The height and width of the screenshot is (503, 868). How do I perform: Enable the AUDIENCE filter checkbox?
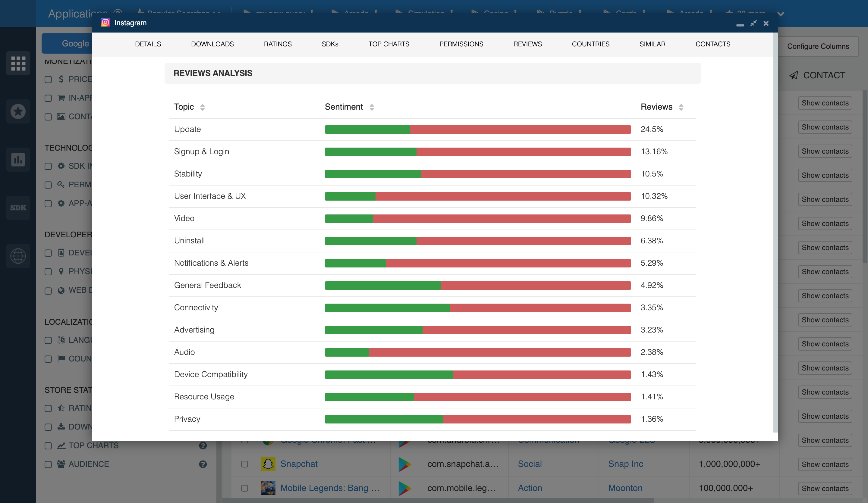click(x=48, y=464)
